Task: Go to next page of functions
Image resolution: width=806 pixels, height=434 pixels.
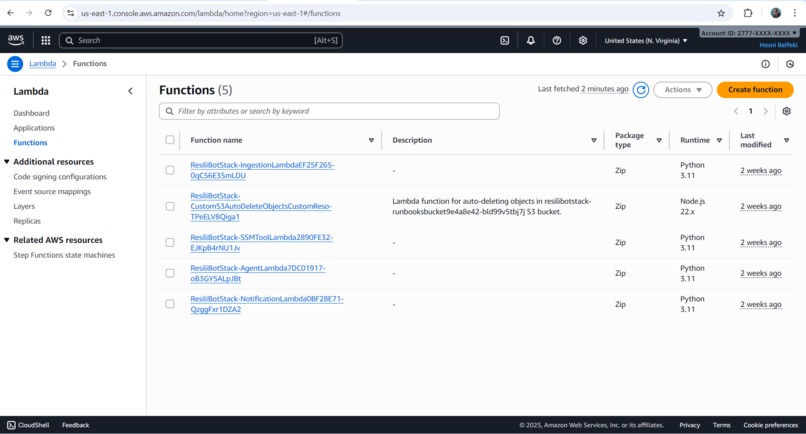Action: 765,111
